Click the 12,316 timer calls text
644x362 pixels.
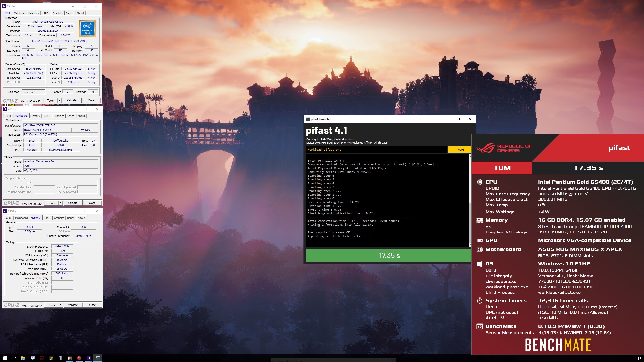coord(563,301)
